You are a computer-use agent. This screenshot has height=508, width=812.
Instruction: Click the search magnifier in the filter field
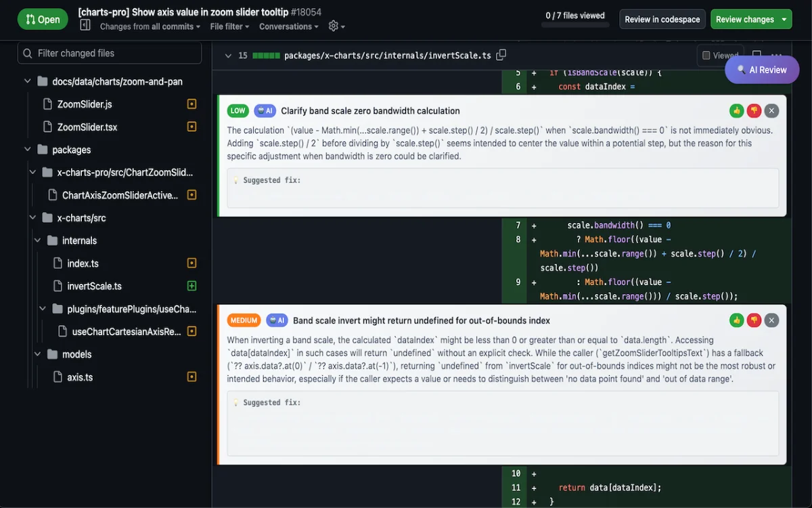point(28,53)
